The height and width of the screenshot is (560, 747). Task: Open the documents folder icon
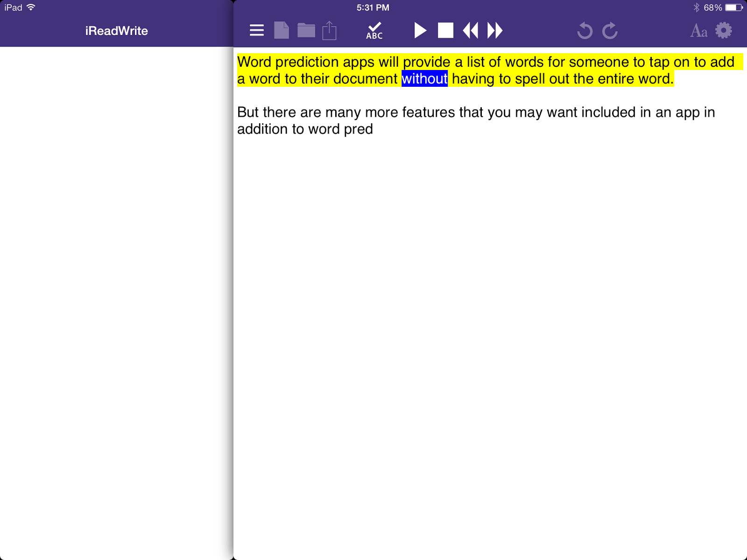(x=306, y=30)
